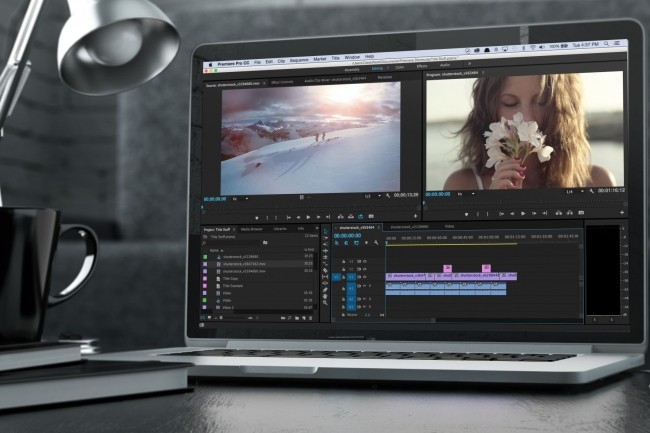The height and width of the screenshot is (433, 650).
Task: Toggle lock on track V1
Action: (x=343, y=277)
